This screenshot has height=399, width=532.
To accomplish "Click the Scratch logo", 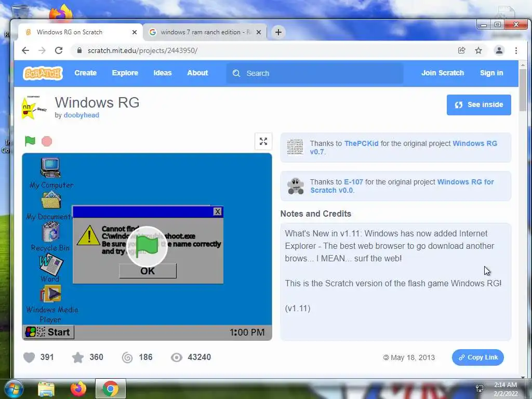I will [x=43, y=73].
